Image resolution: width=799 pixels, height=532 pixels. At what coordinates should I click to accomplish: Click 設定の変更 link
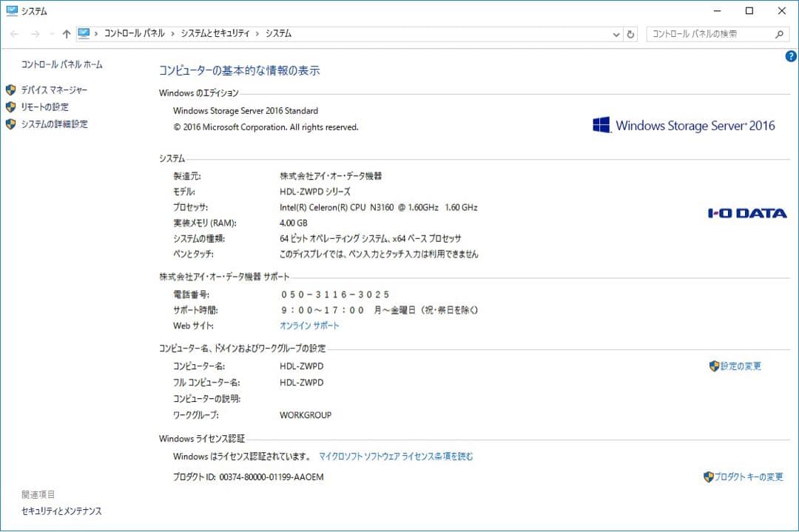pyautogui.click(x=741, y=366)
